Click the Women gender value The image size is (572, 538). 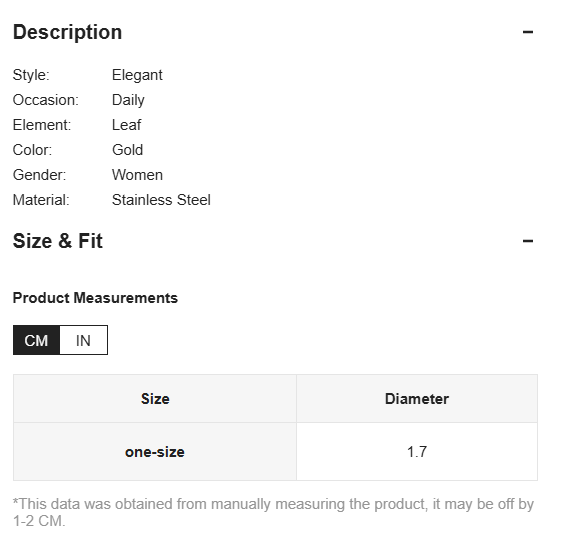137,175
